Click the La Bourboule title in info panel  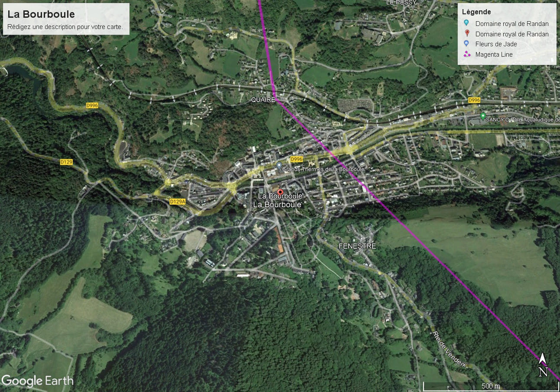[41, 14]
